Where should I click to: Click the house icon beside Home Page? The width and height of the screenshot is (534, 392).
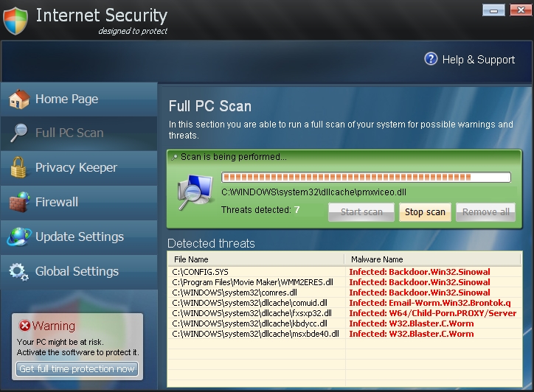click(18, 99)
